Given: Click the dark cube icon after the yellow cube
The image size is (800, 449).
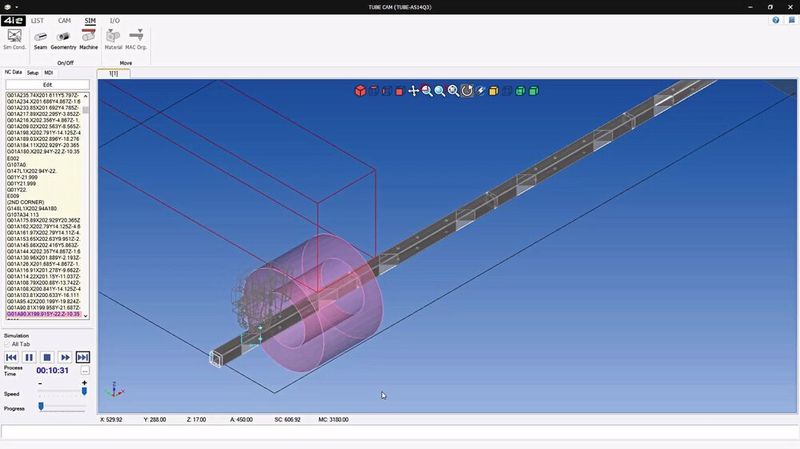Looking at the screenshot, I should (507, 91).
